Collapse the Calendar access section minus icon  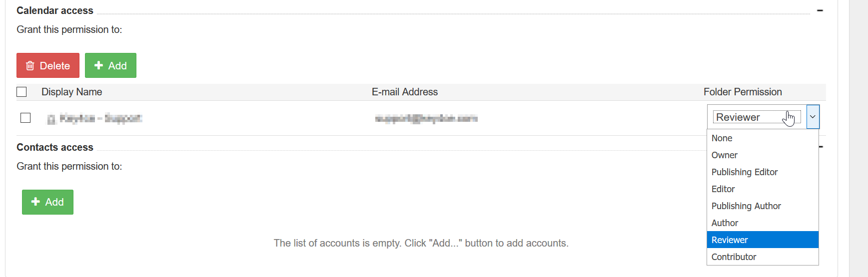[820, 10]
